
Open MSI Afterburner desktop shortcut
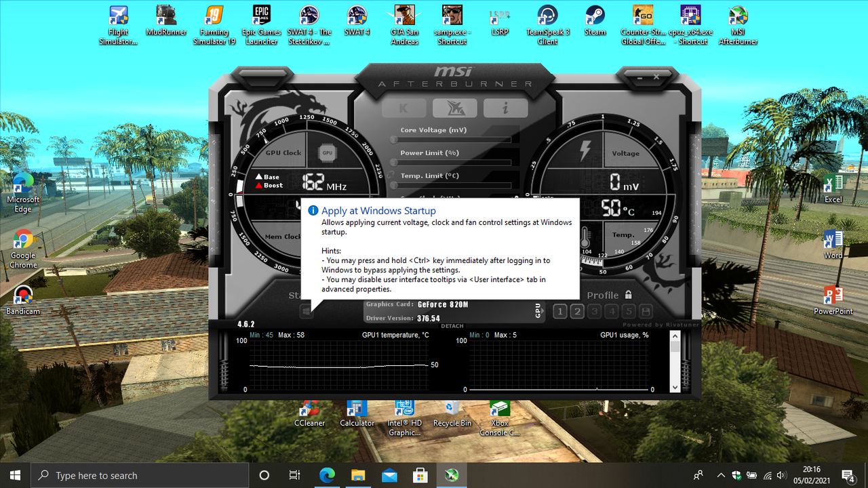[x=738, y=26]
